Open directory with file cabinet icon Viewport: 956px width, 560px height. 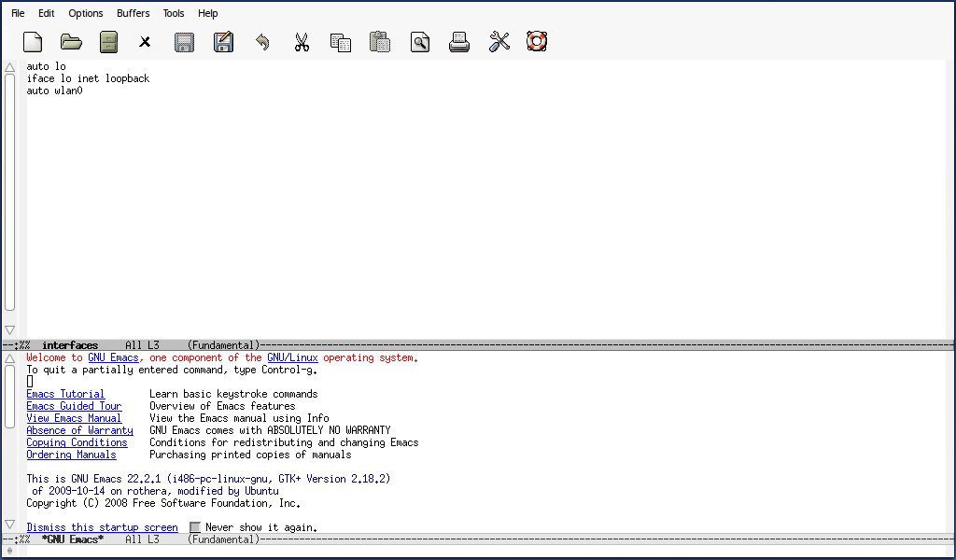[108, 42]
